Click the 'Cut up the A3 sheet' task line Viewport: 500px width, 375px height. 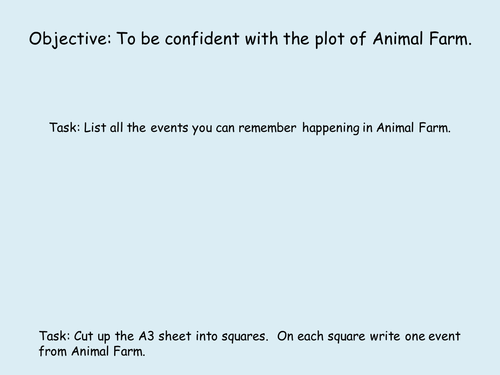pos(250,343)
